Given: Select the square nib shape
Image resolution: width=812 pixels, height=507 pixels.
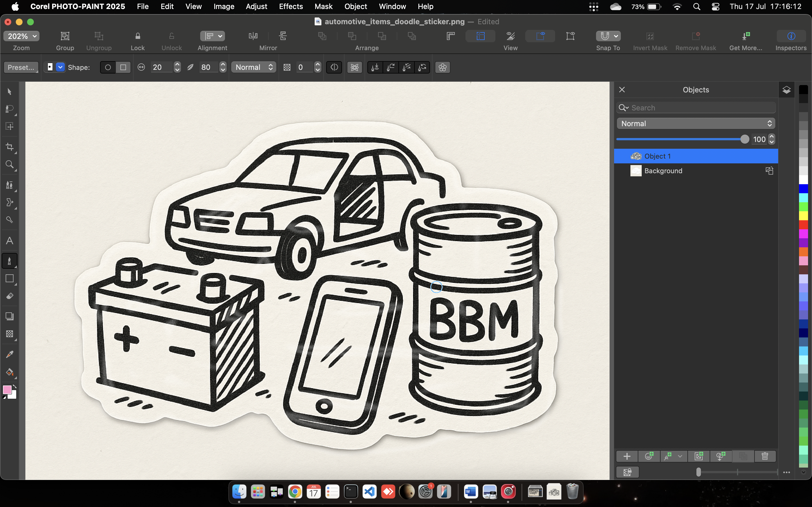Looking at the screenshot, I should pos(123,67).
